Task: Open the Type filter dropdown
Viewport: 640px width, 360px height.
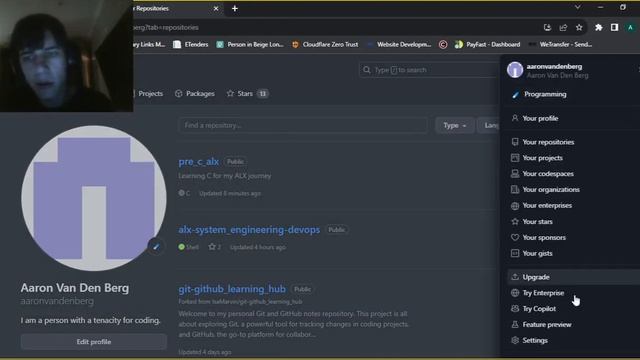Action: pyautogui.click(x=455, y=126)
